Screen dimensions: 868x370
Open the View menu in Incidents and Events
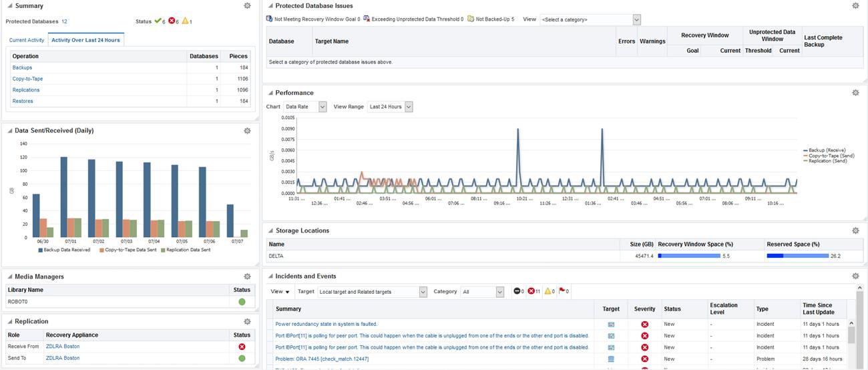click(280, 292)
